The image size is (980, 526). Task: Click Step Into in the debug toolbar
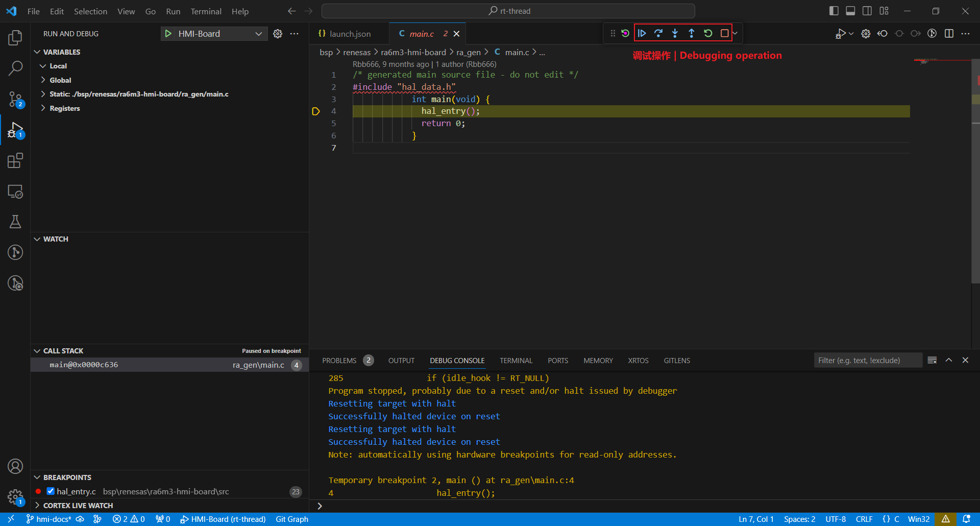pyautogui.click(x=675, y=33)
